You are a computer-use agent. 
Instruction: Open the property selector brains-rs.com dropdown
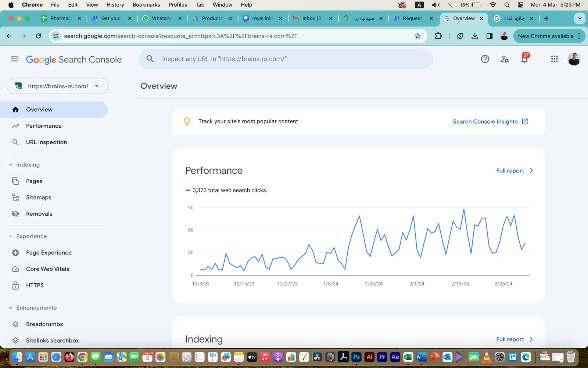coord(58,86)
